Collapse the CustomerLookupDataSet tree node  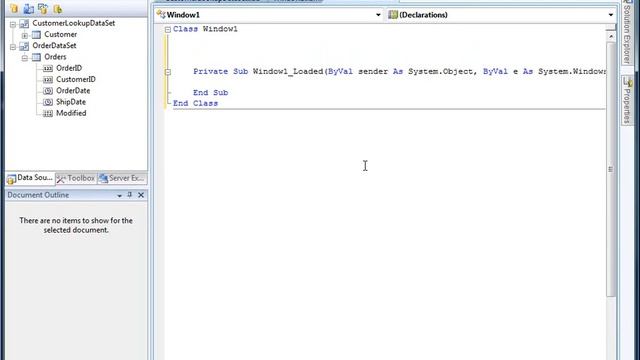13,24
